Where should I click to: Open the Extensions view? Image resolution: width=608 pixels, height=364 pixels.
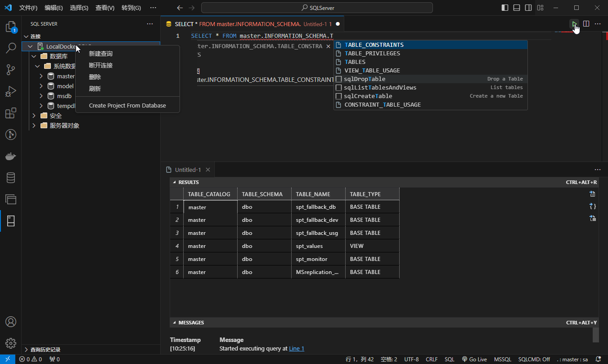point(11,113)
